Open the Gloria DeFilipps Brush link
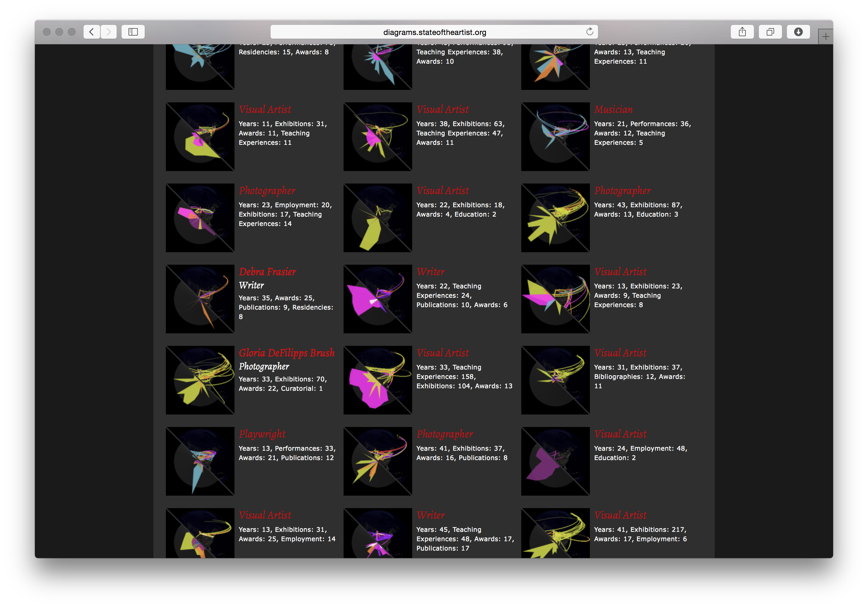Image resolution: width=868 pixels, height=608 pixels. click(286, 353)
